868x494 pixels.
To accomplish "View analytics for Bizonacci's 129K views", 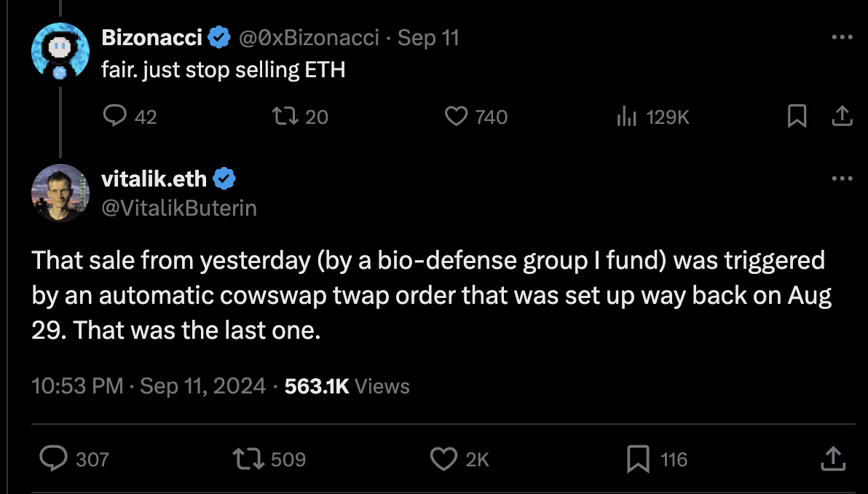I will [627, 116].
